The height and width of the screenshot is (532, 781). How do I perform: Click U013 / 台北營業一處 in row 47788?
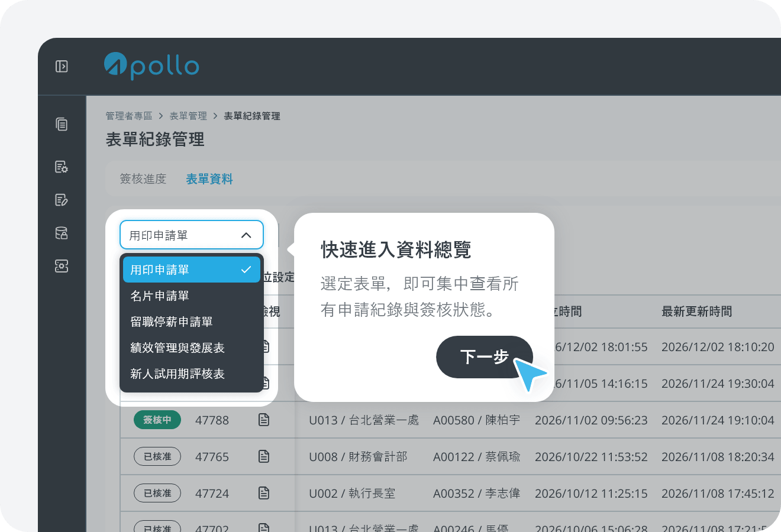pos(364,420)
